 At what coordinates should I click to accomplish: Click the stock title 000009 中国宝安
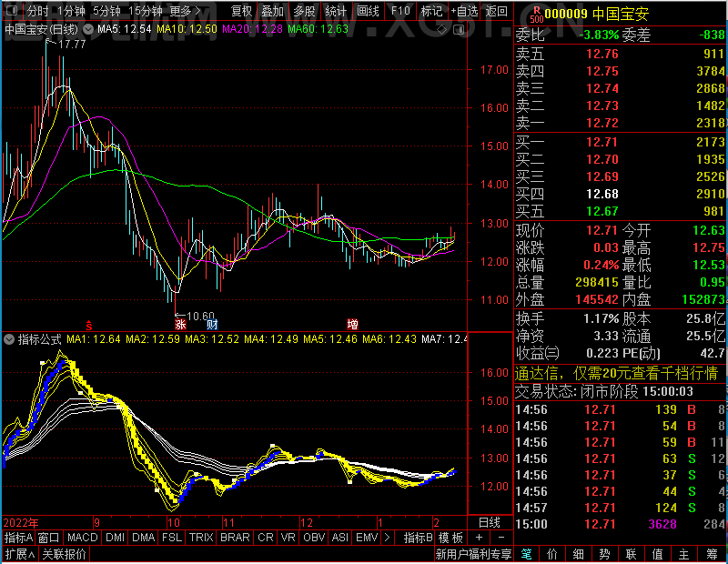(x=597, y=15)
